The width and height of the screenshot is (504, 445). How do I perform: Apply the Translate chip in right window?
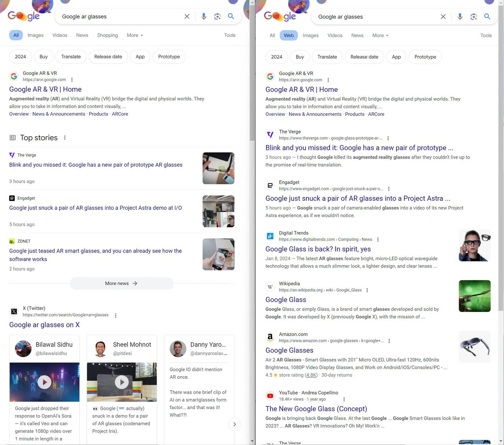pyautogui.click(x=327, y=57)
